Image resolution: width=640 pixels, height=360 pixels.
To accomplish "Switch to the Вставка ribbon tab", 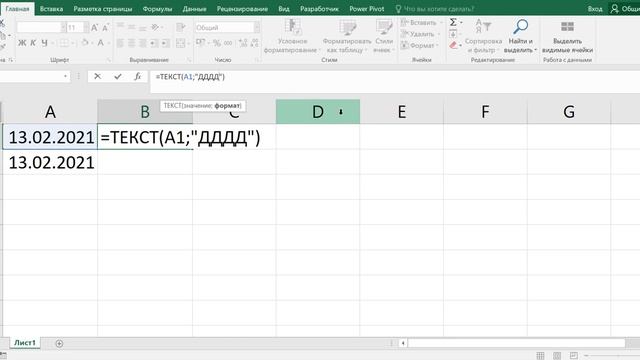I will 51,9.
